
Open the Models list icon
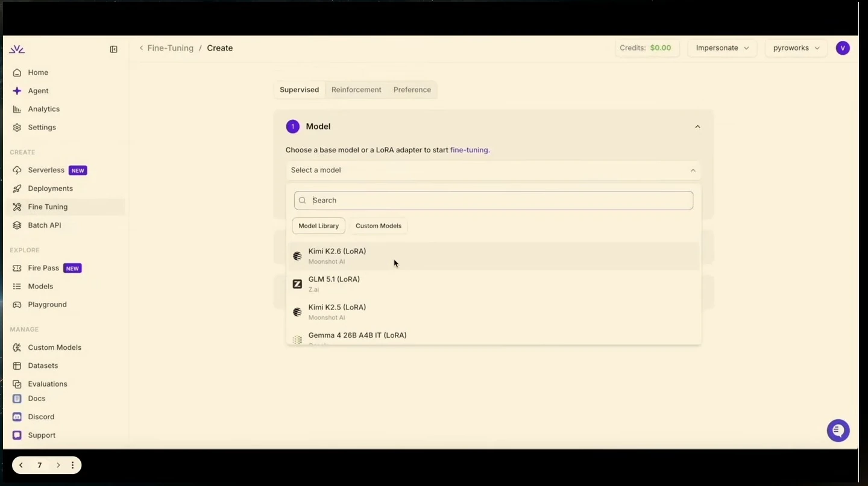(17, 287)
